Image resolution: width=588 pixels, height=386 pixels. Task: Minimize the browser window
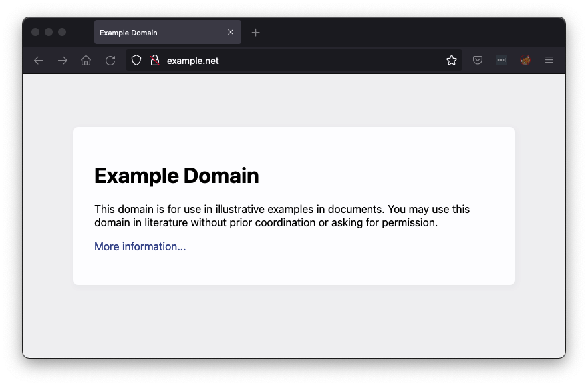[49, 32]
